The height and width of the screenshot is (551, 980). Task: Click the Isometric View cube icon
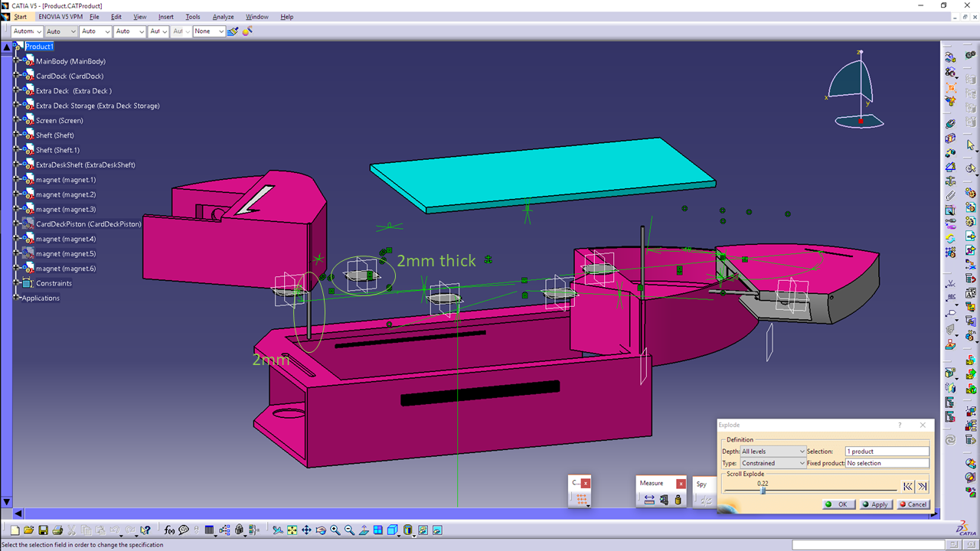392,530
